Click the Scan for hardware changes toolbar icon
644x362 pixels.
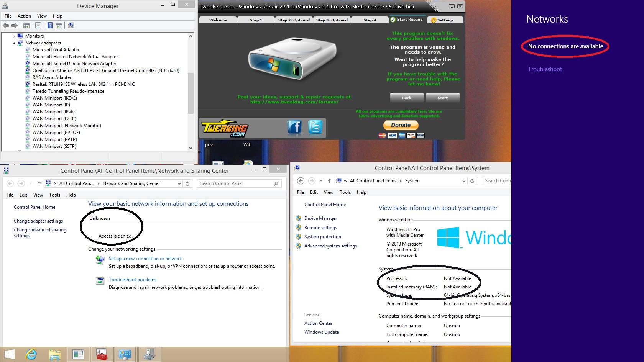pyautogui.click(x=71, y=26)
